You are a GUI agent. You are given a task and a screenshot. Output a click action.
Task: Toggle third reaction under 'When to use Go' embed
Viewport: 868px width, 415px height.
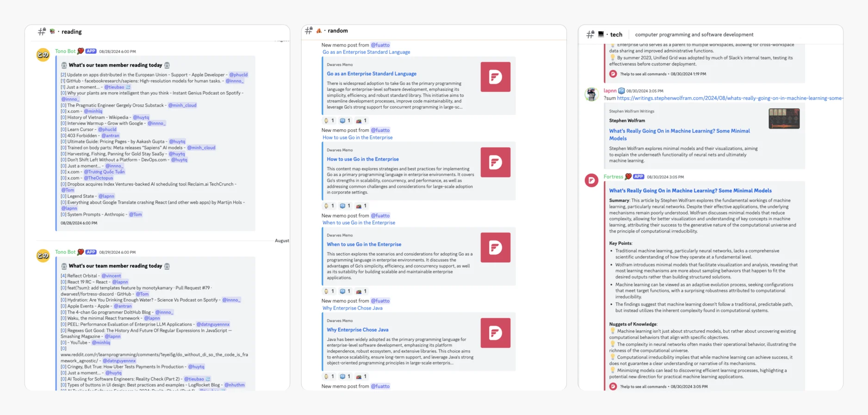pyautogui.click(x=361, y=291)
